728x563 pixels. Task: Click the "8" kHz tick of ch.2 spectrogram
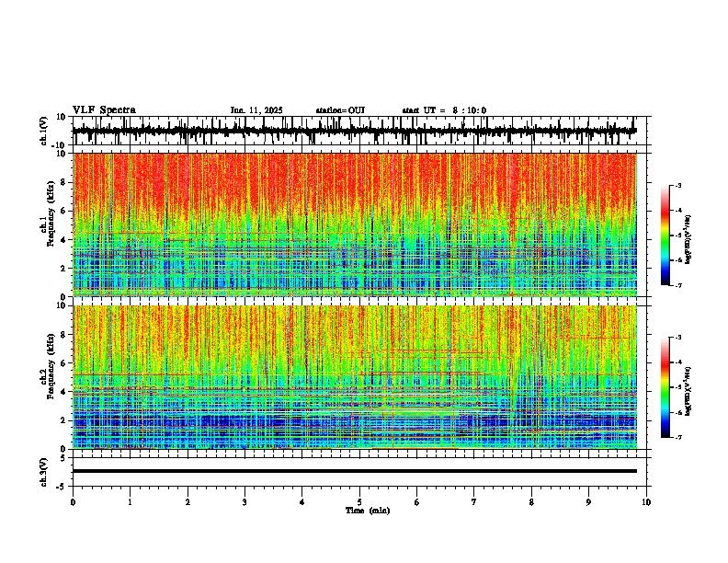[64, 335]
